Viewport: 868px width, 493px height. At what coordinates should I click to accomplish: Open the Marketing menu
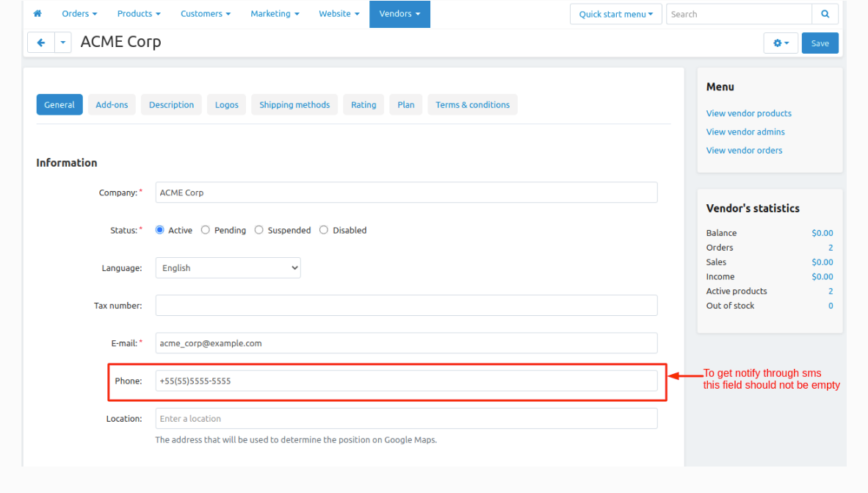(275, 14)
